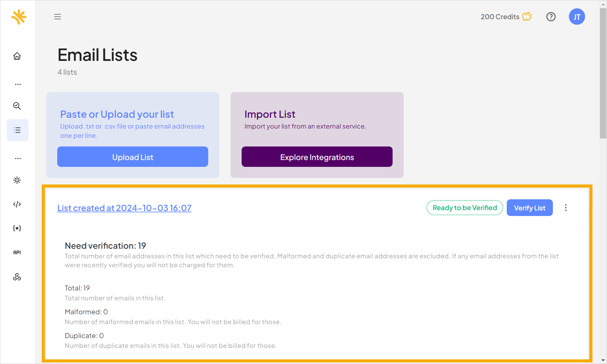
Task: Click Explore Integrations button
Action: (317, 157)
